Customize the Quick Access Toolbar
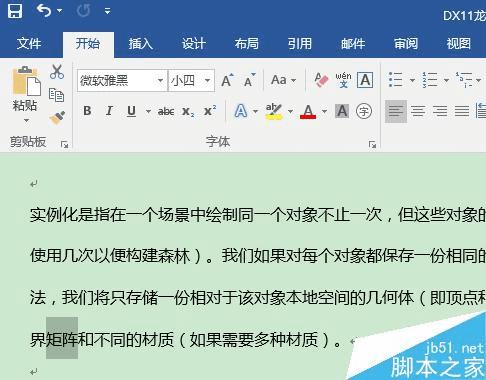The image size is (486, 380). click(107, 11)
